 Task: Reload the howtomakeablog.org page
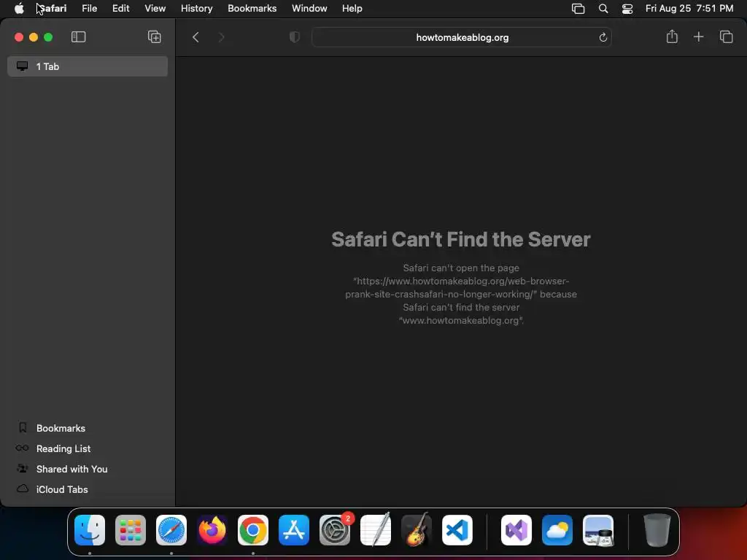(x=603, y=37)
